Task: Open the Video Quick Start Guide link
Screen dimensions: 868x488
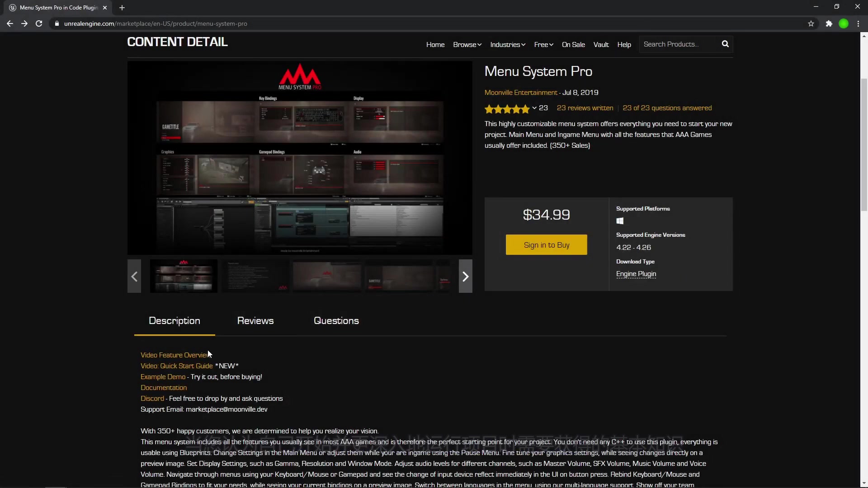Action: (176, 366)
